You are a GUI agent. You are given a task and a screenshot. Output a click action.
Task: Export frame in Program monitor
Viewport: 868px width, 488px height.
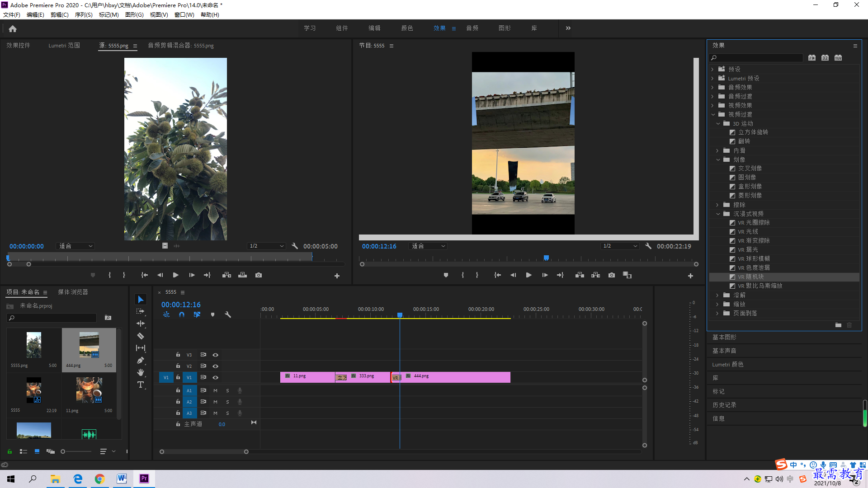coord(612,275)
